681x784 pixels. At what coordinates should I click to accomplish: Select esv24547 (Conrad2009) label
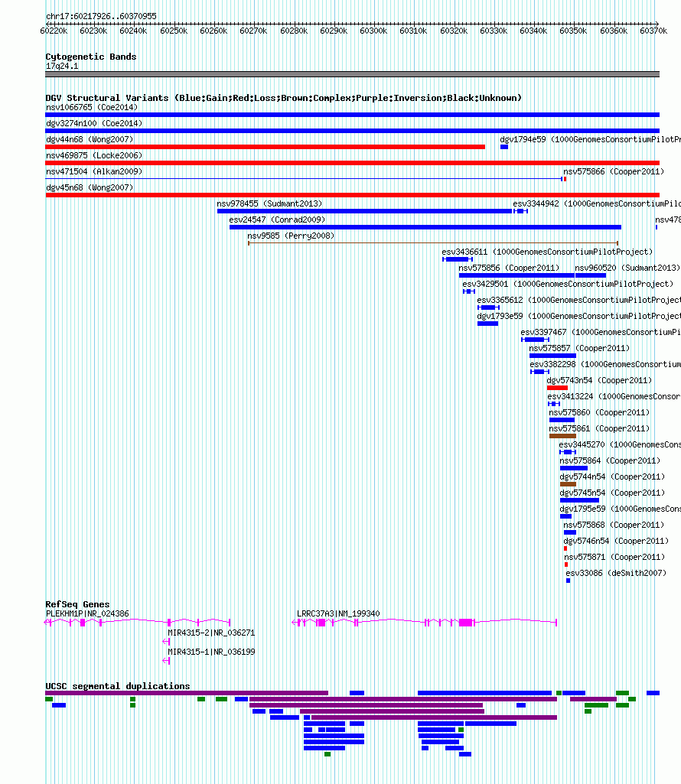pos(277,220)
